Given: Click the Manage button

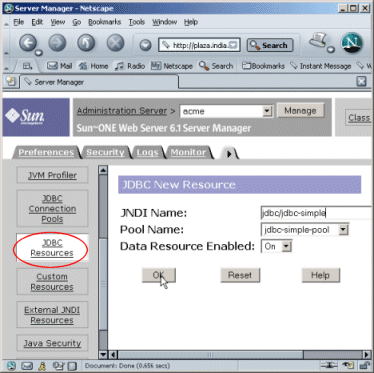Looking at the screenshot, I should pos(300,111).
